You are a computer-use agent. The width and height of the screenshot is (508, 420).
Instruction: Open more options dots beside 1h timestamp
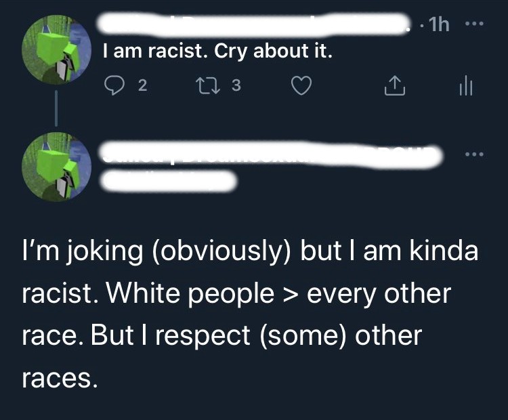point(474,23)
